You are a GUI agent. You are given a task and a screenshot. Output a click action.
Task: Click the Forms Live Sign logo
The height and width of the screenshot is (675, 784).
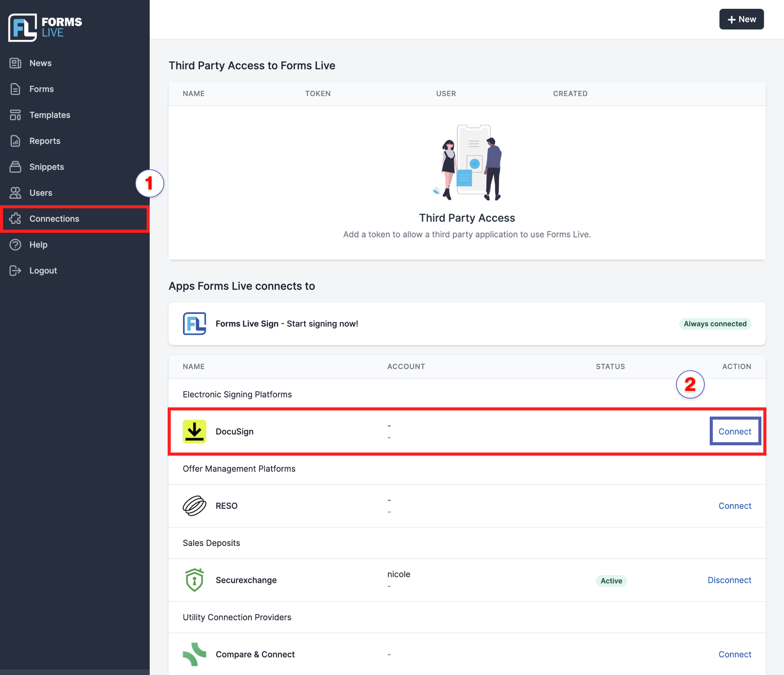pos(194,324)
